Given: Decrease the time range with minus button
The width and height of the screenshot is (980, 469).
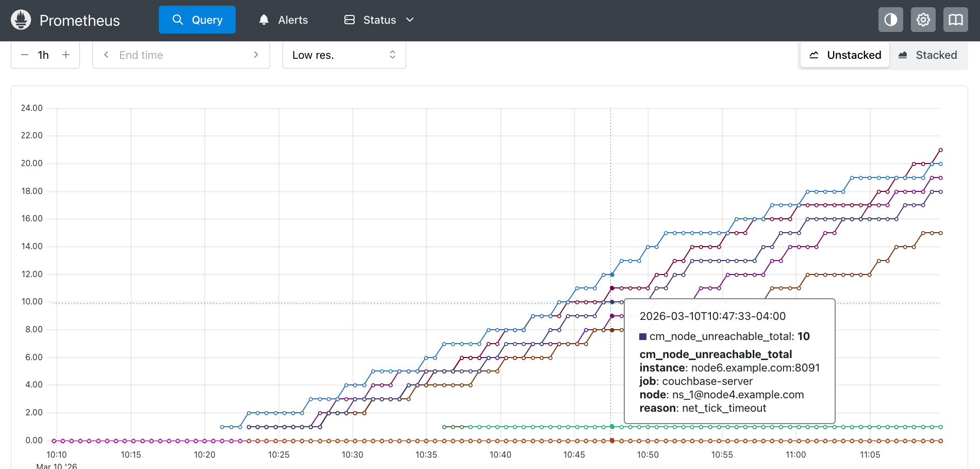Looking at the screenshot, I should [x=24, y=54].
